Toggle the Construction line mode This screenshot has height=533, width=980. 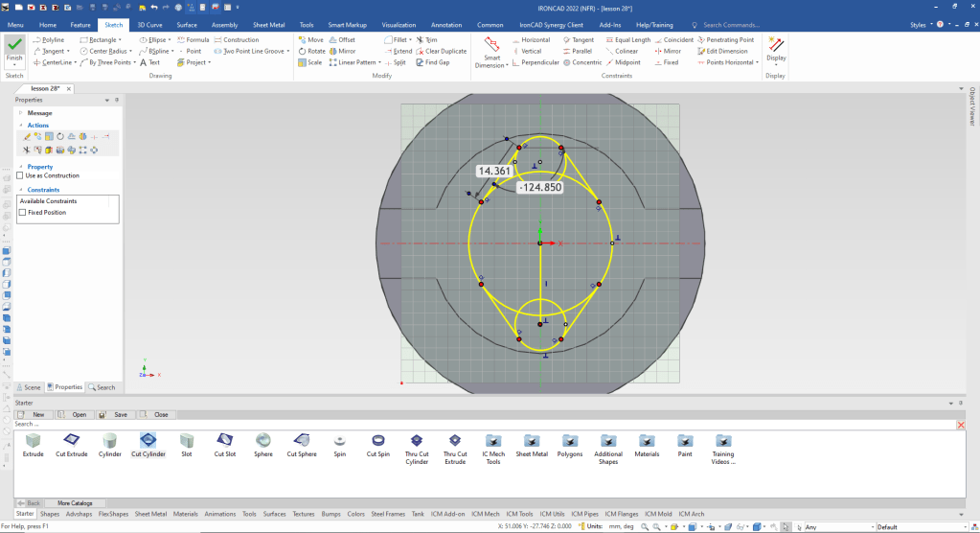click(240, 40)
